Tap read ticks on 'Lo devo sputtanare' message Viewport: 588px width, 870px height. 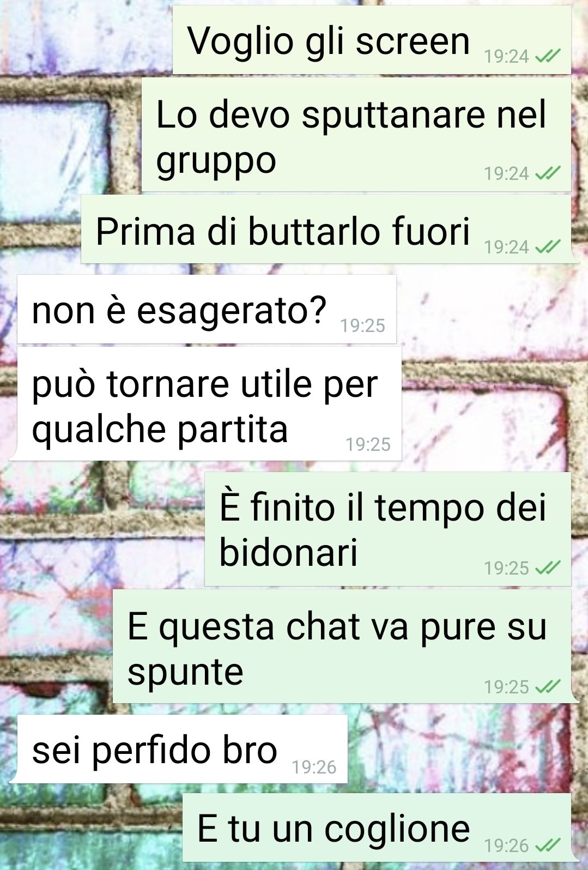click(548, 173)
